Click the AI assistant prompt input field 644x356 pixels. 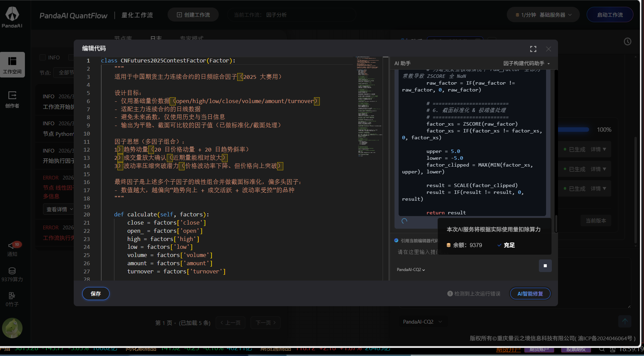pyautogui.click(x=417, y=252)
